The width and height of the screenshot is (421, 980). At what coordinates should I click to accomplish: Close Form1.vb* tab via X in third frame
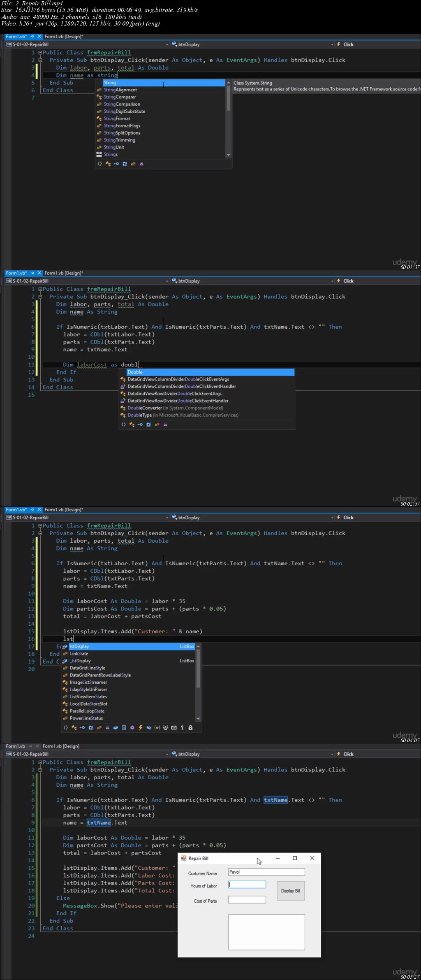click(x=39, y=510)
